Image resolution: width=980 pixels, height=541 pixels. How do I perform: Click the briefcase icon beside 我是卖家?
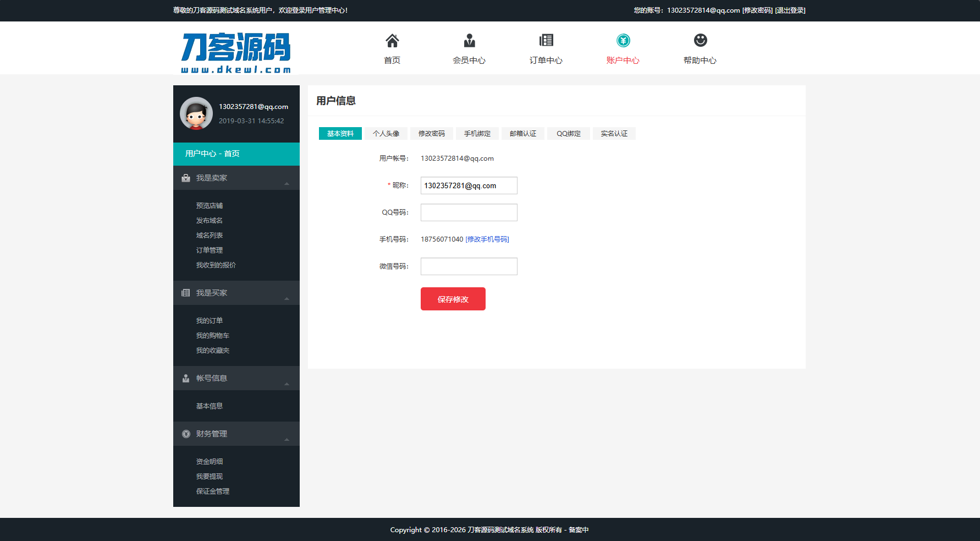(185, 177)
